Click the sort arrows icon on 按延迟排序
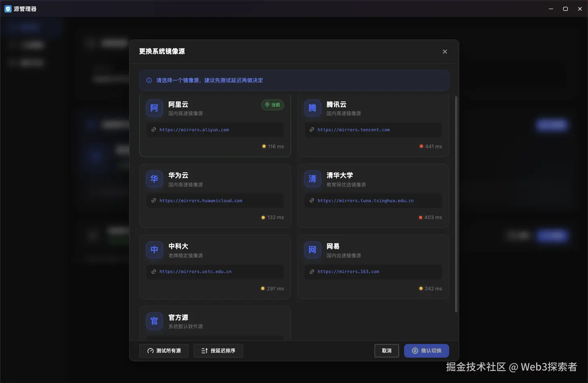The width and height of the screenshot is (588, 383). (203, 351)
